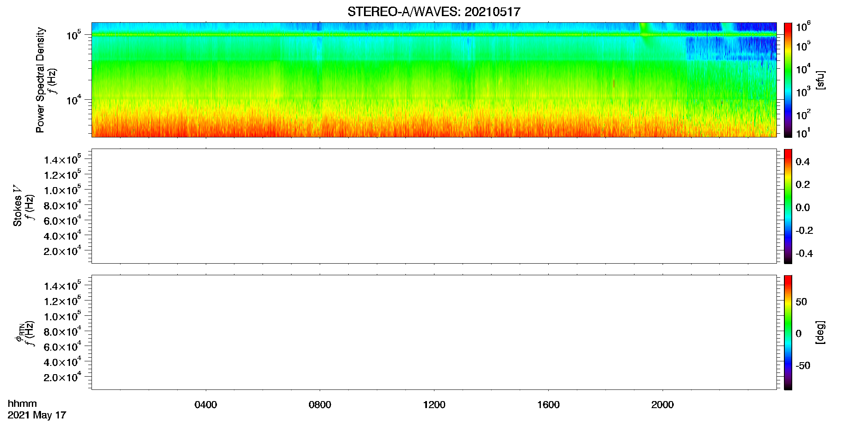Click the 1200 time axis label
This screenshot has height=447, width=868.
(x=434, y=405)
